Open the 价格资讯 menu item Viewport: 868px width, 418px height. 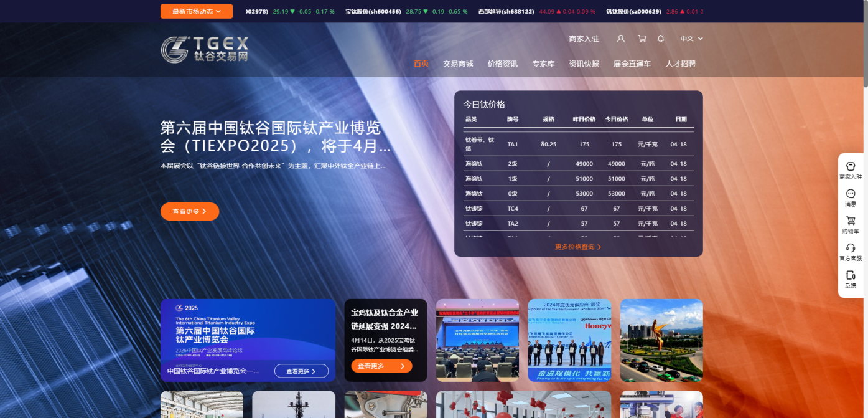tap(503, 63)
